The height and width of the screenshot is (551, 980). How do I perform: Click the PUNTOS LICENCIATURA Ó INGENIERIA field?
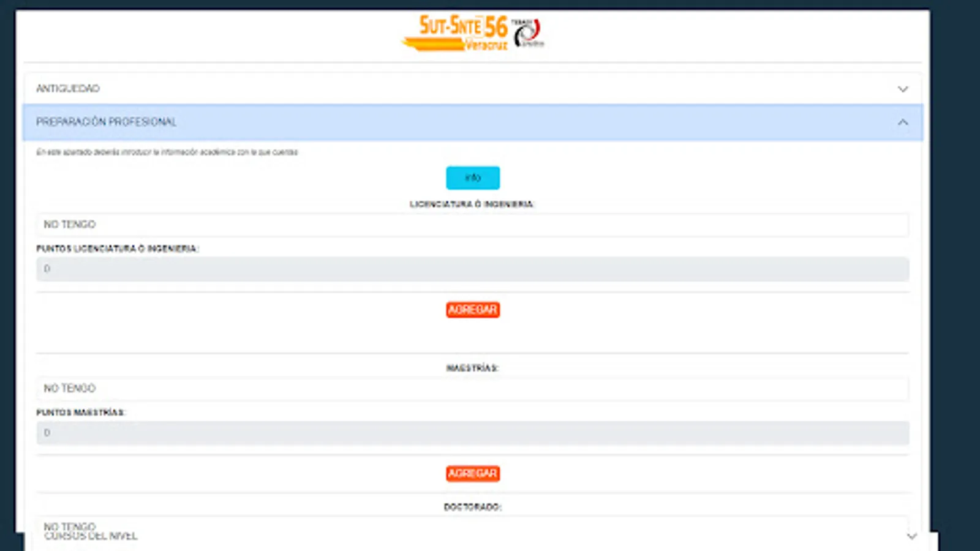point(472,269)
